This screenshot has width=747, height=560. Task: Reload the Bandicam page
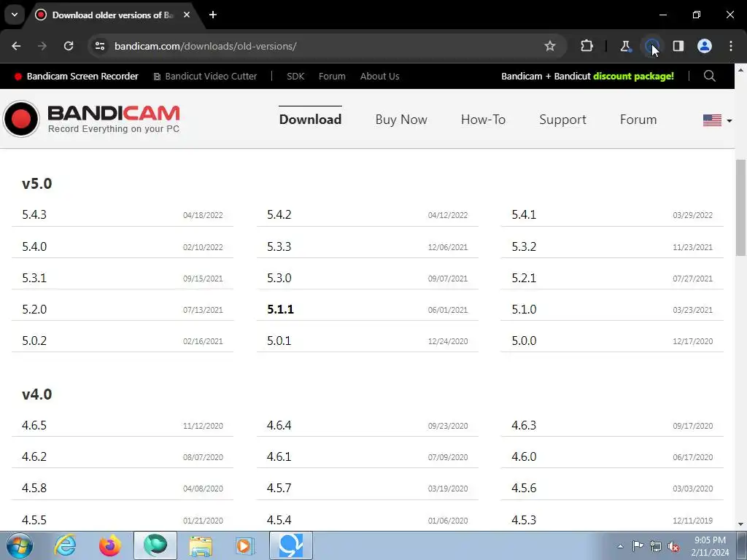click(x=69, y=46)
